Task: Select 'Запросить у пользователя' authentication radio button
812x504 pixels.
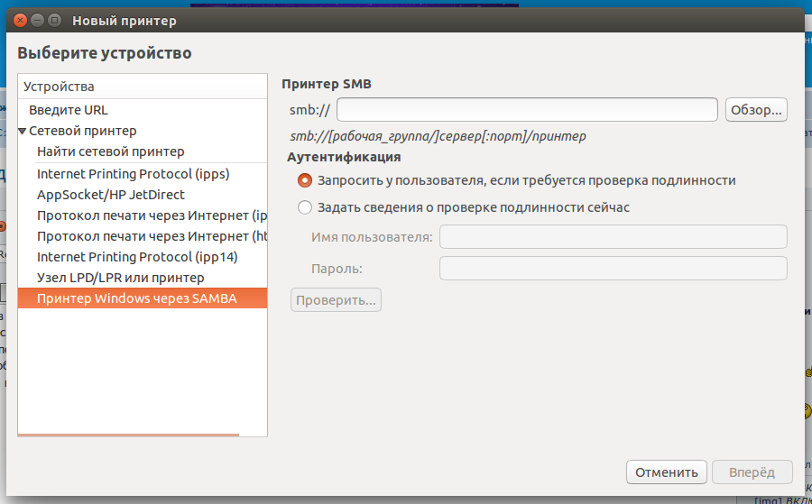Action: tap(305, 180)
